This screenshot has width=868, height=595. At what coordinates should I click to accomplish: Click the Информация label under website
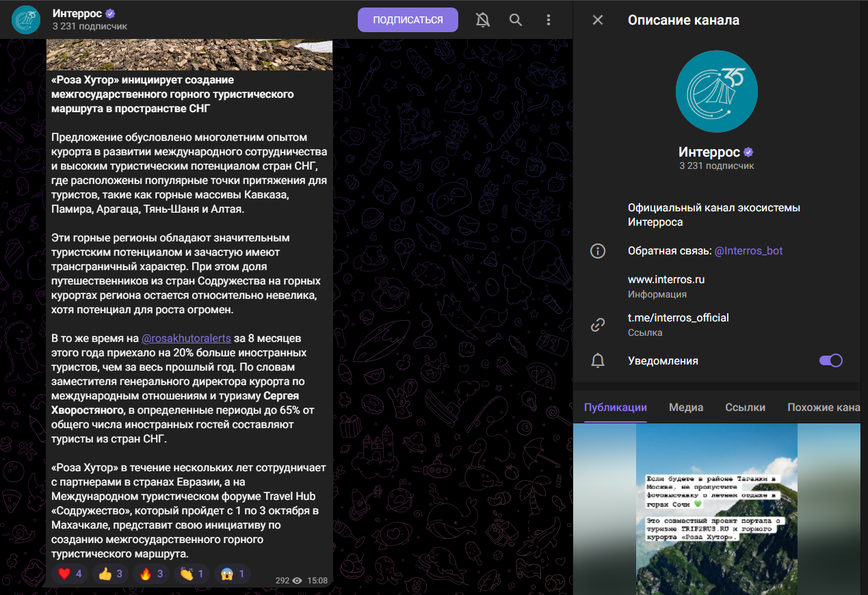coord(657,294)
